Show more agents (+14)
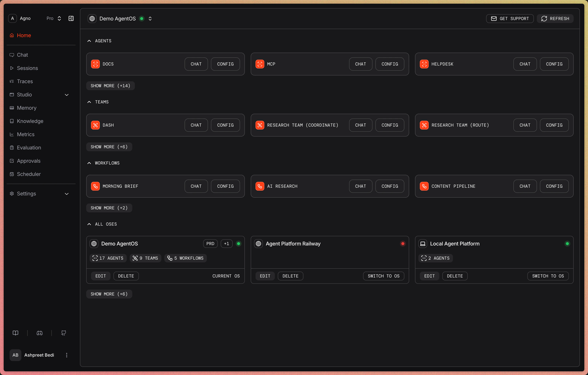The height and width of the screenshot is (375, 588). (110, 86)
